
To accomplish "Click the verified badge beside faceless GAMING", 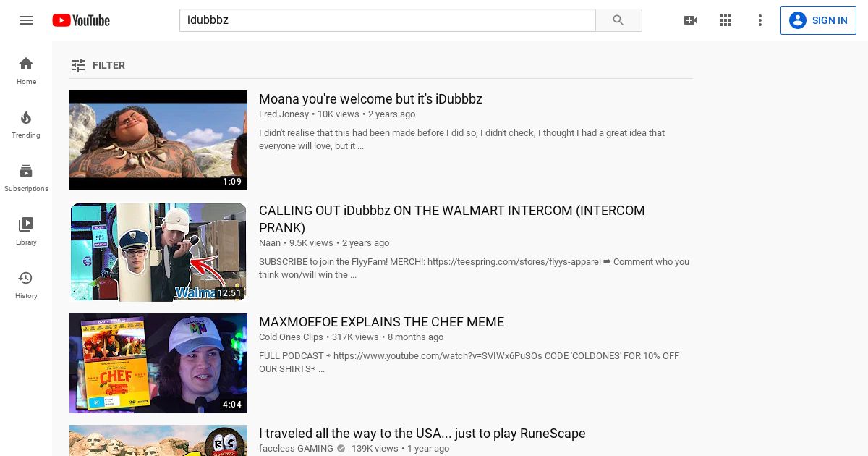I will click(x=341, y=449).
